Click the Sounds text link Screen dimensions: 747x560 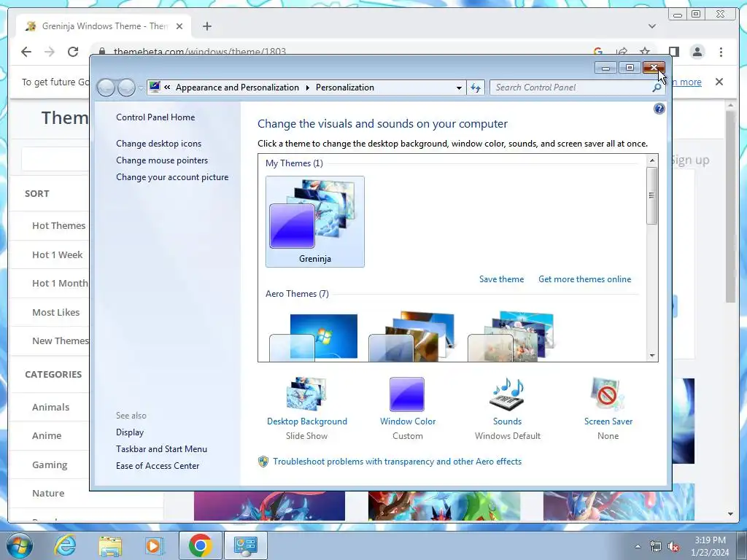pyautogui.click(x=508, y=421)
